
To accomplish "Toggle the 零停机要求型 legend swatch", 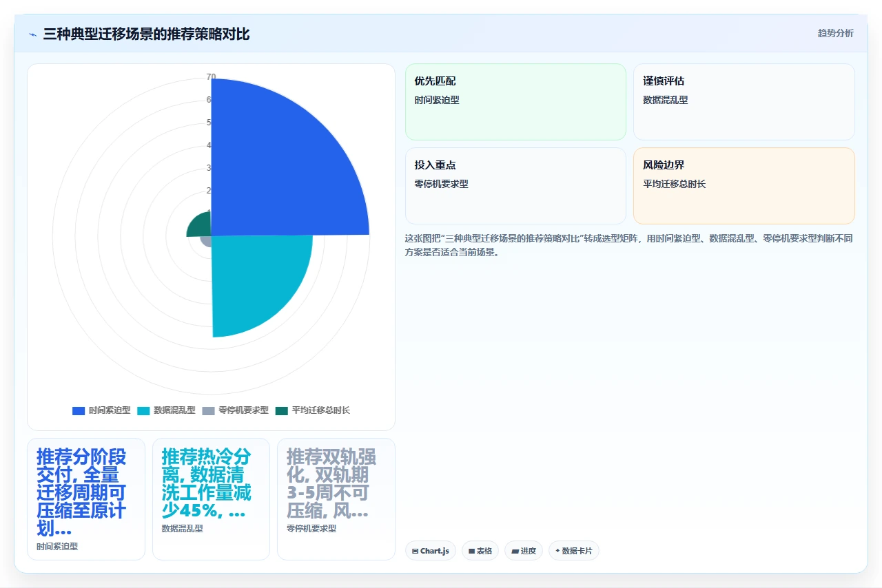I will coord(209,410).
